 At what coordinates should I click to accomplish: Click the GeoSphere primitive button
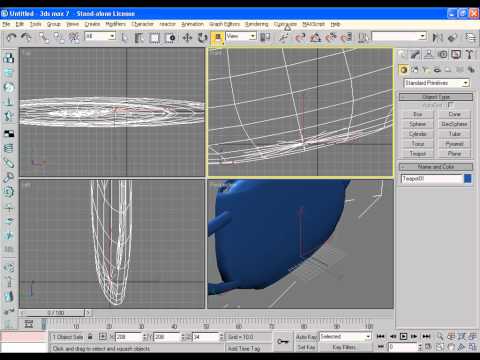point(454,124)
